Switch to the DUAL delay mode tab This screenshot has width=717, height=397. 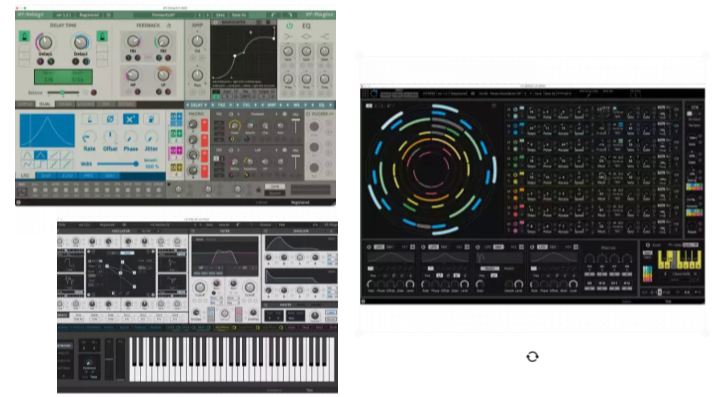45,104
